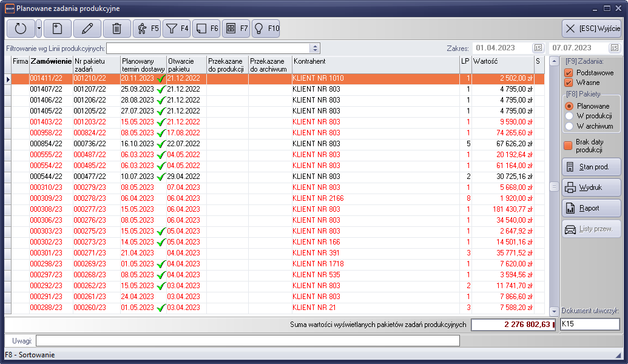This screenshot has height=364, width=628.
Task: Click the walking person F5 button
Action: pyautogui.click(x=147, y=28)
